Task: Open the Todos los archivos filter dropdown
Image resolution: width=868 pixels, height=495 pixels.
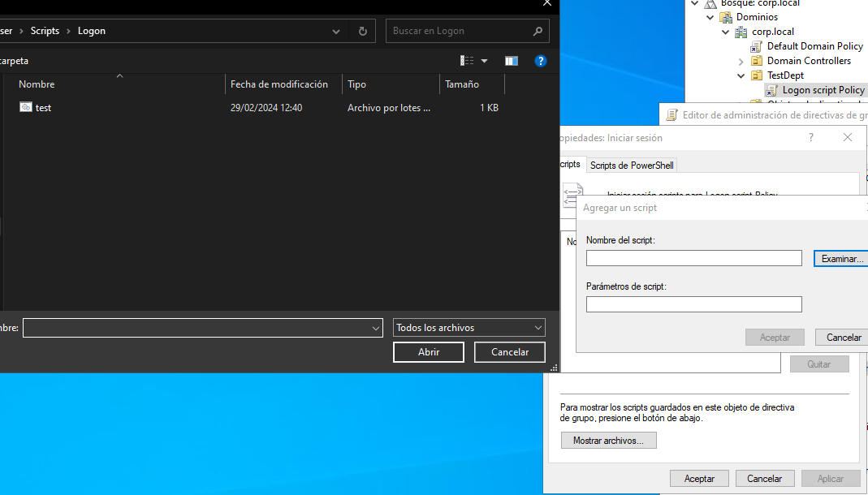Action: tap(538, 328)
